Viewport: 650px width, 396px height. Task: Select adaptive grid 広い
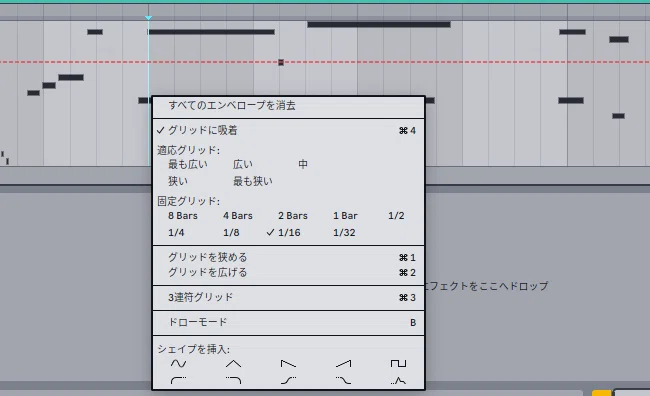coord(243,164)
